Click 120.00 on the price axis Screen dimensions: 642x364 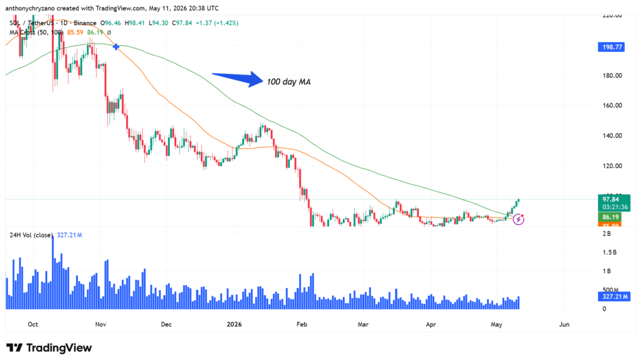613,166
